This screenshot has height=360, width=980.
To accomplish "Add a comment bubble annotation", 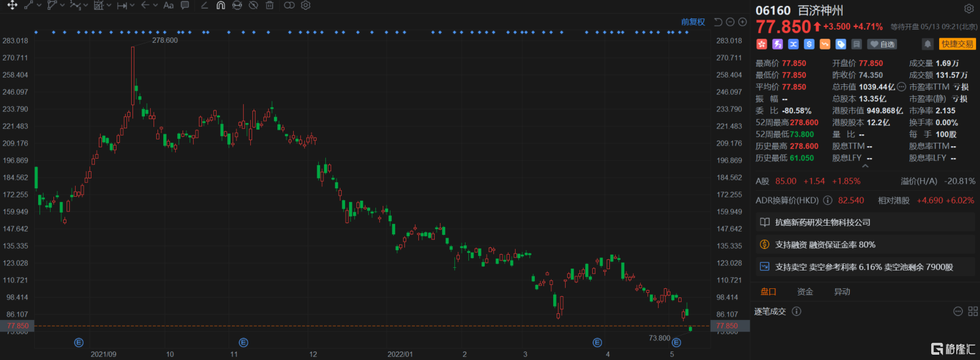I will point(185,5).
